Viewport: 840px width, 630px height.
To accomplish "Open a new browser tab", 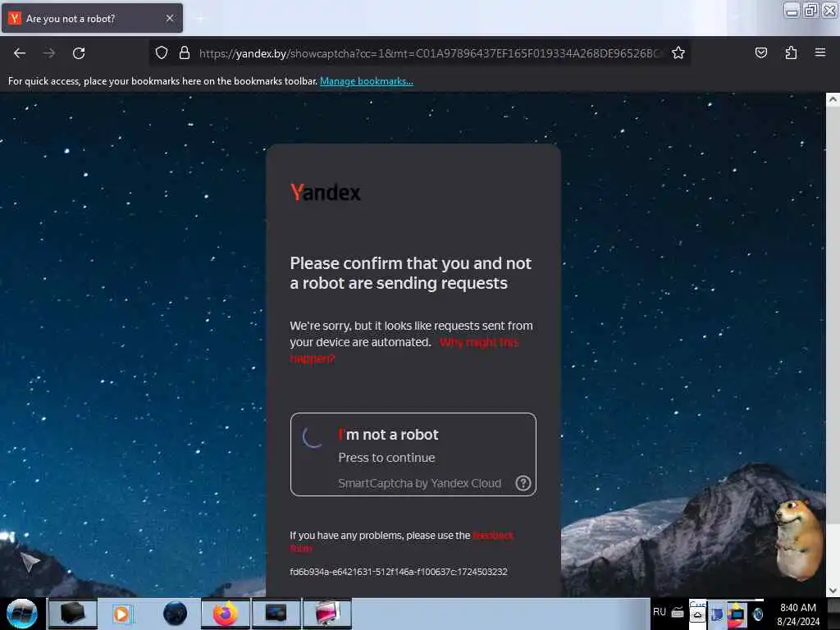I will click(x=200, y=19).
